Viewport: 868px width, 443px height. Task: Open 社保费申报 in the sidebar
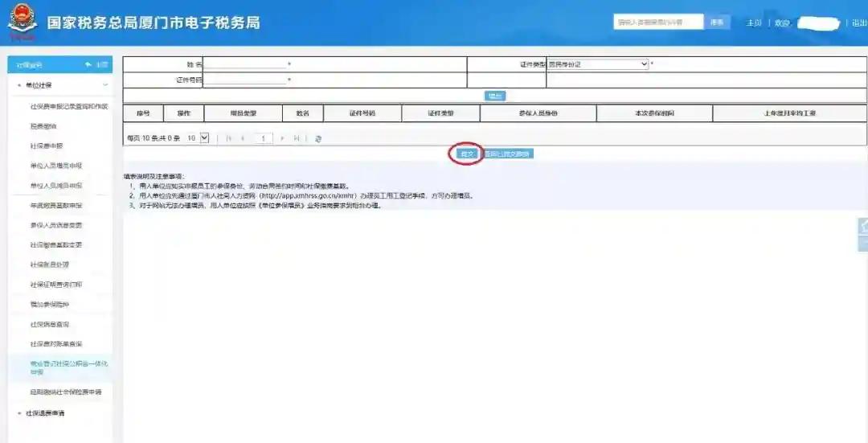46,146
